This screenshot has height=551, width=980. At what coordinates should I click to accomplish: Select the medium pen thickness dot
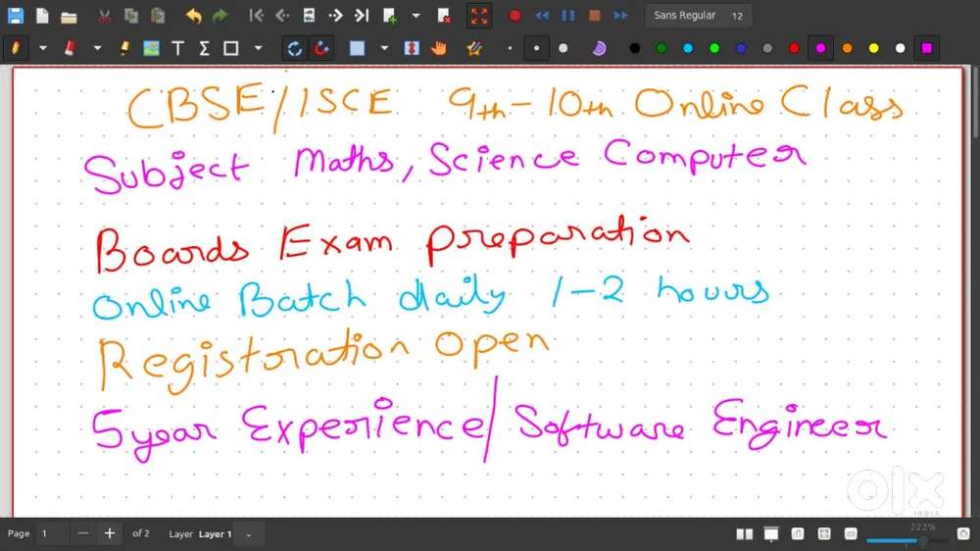pyautogui.click(x=536, y=48)
